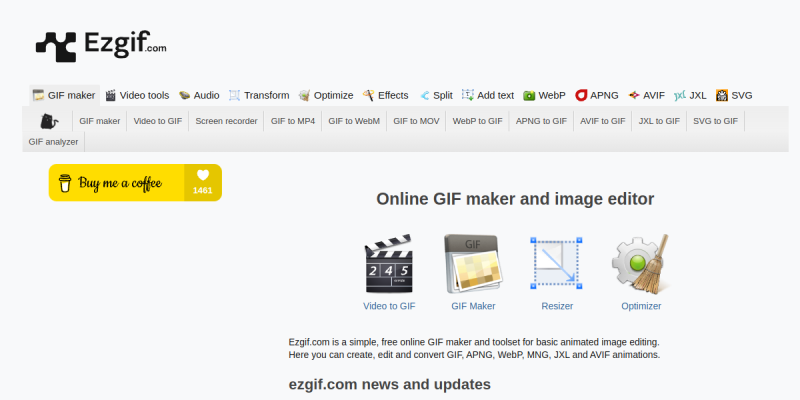
Task: Open the Video to GIF text link
Action: click(x=389, y=306)
